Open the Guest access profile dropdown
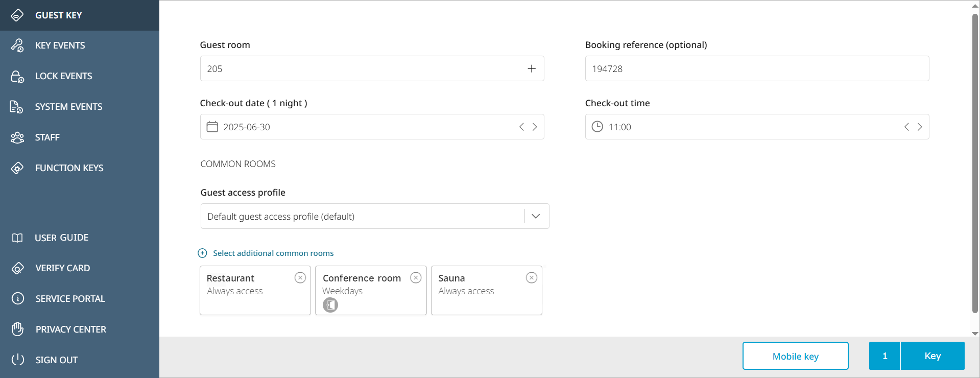 (x=536, y=216)
